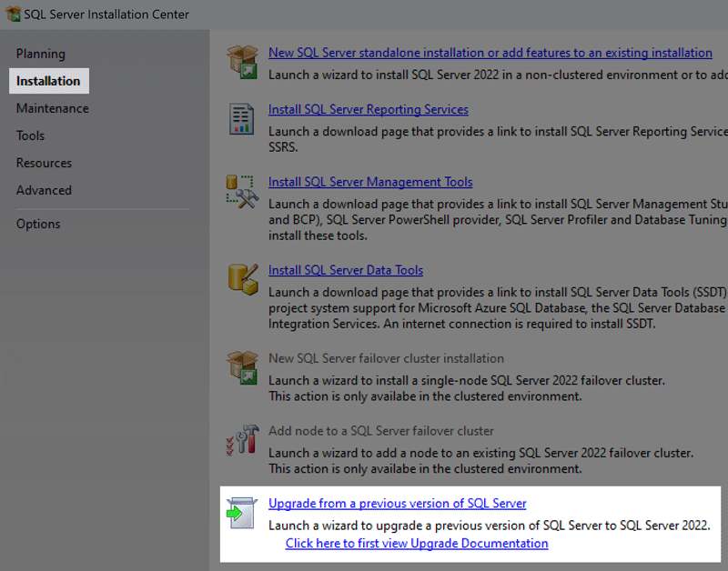Click here to first view Upgrade Documentation
This screenshot has width=728, height=571.
(417, 543)
